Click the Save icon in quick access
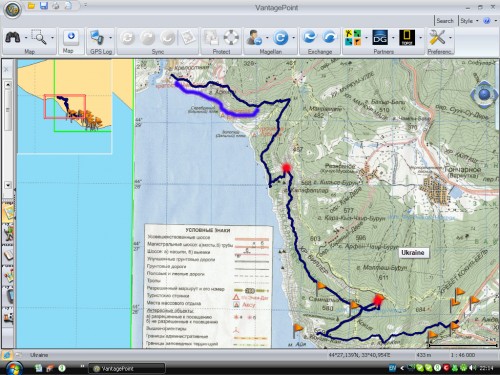The image size is (500, 375). click(x=44, y=6)
